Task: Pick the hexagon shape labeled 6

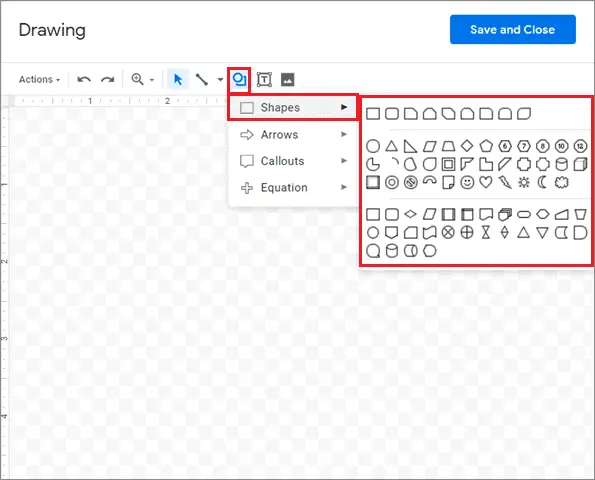Action: tap(505, 146)
